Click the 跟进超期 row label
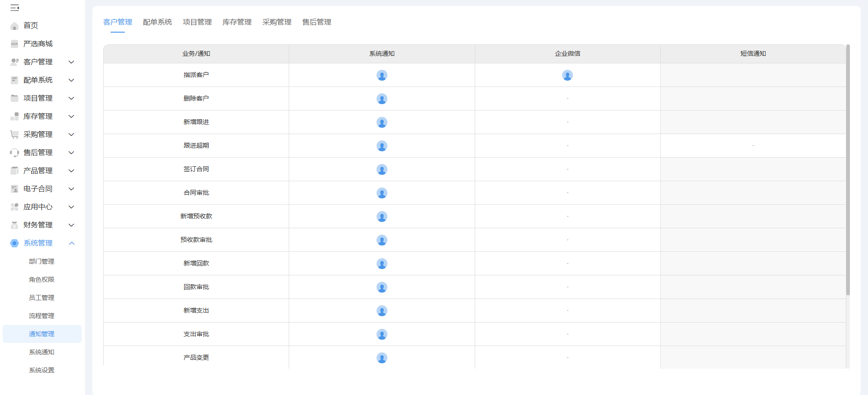 pyautogui.click(x=196, y=146)
